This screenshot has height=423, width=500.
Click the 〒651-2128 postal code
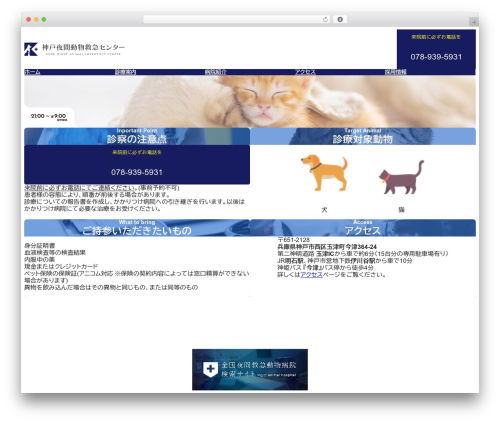[293, 240]
